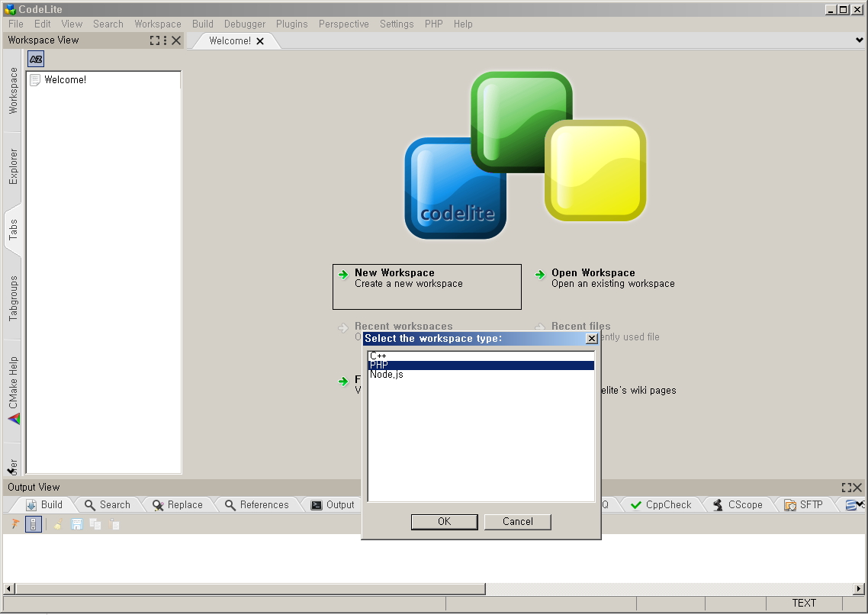
Task: Select PHP workspace type
Action: coord(481,365)
